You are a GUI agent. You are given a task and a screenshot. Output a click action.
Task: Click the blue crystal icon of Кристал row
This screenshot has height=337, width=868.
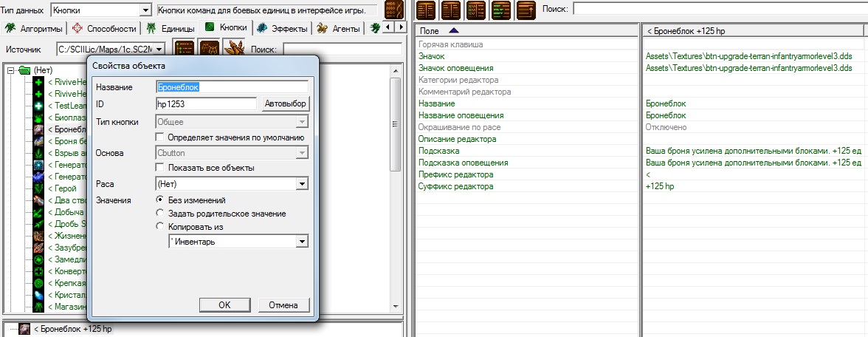coord(39,295)
